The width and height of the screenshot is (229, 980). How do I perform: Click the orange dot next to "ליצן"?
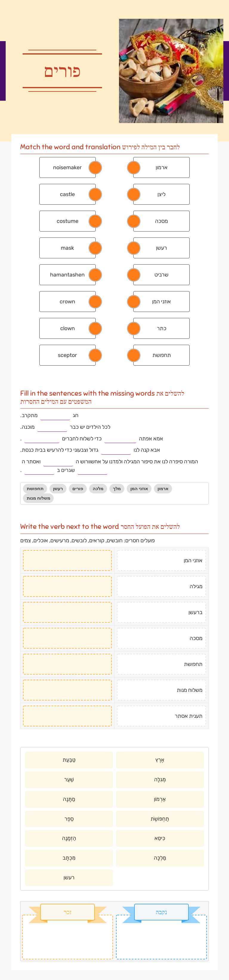pyautogui.click(x=134, y=194)
